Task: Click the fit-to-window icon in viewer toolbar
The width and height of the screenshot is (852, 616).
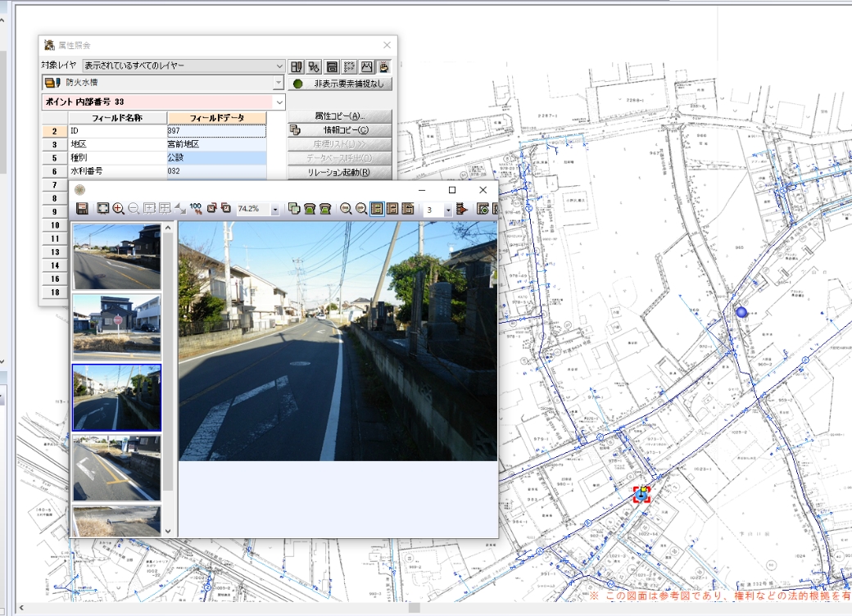Action: (103, 209)
